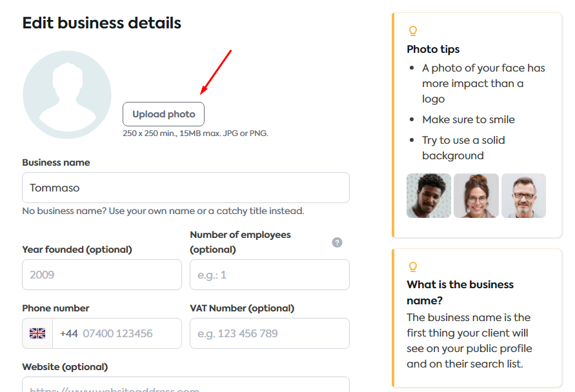Click the blank profile avatar placeholder

[x=67, y=95]
